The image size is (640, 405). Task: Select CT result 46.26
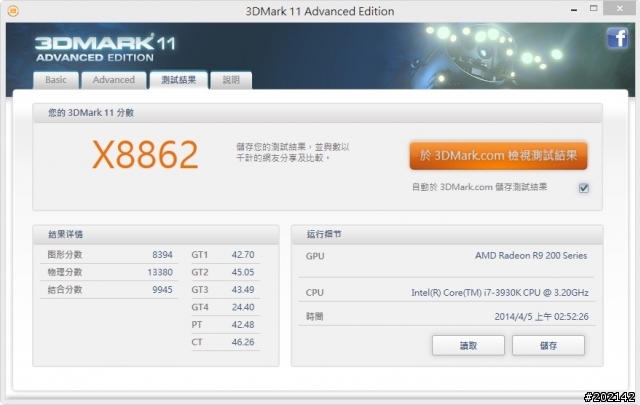243,342
